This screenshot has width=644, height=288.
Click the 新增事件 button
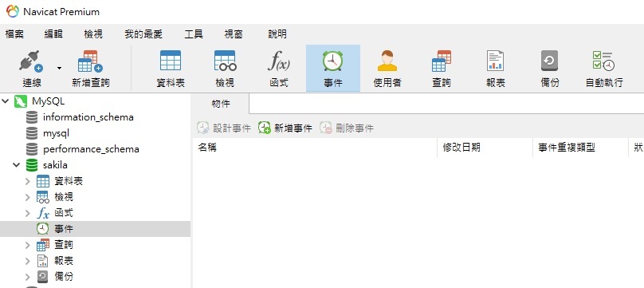(x=285, y=128)
